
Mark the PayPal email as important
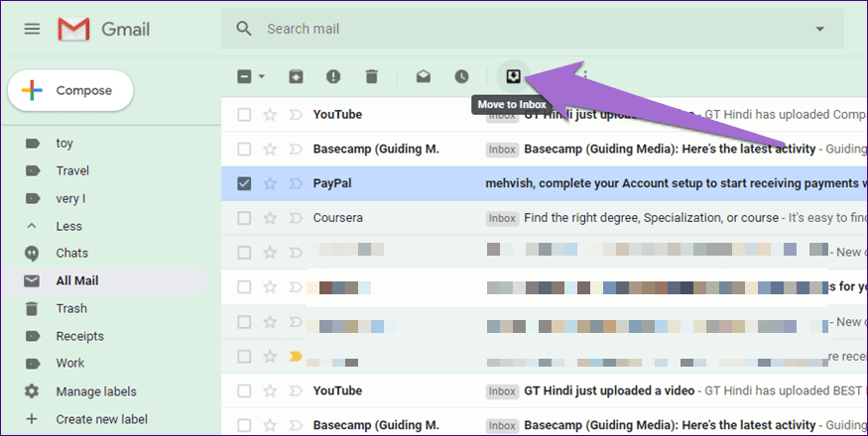(x=296, y=183)
